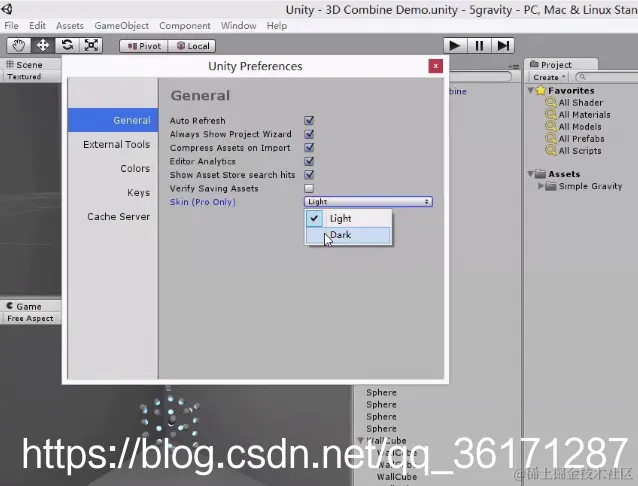Click the Hierarchy panel search field
This screenshot has width=638, height=486.
pos(481,76)
